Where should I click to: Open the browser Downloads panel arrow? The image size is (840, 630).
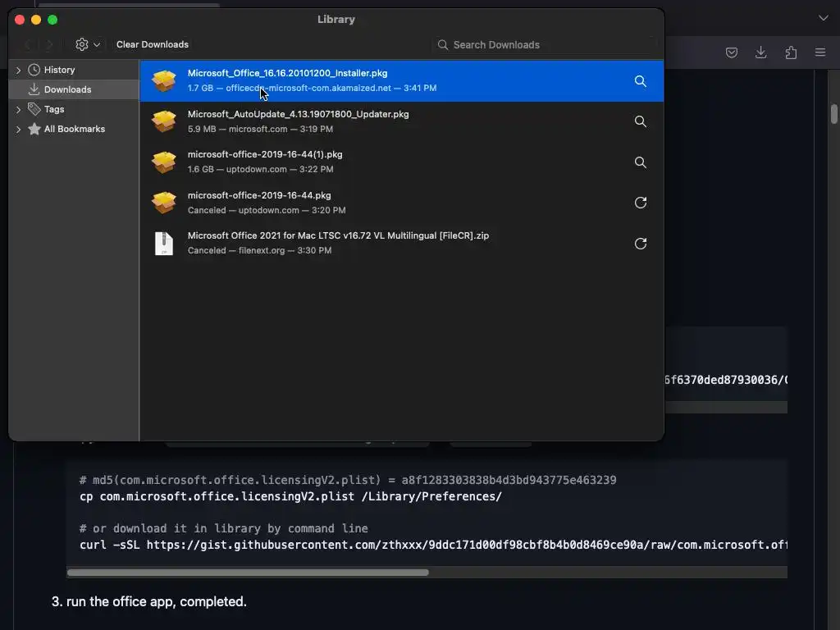pos(760,52)
